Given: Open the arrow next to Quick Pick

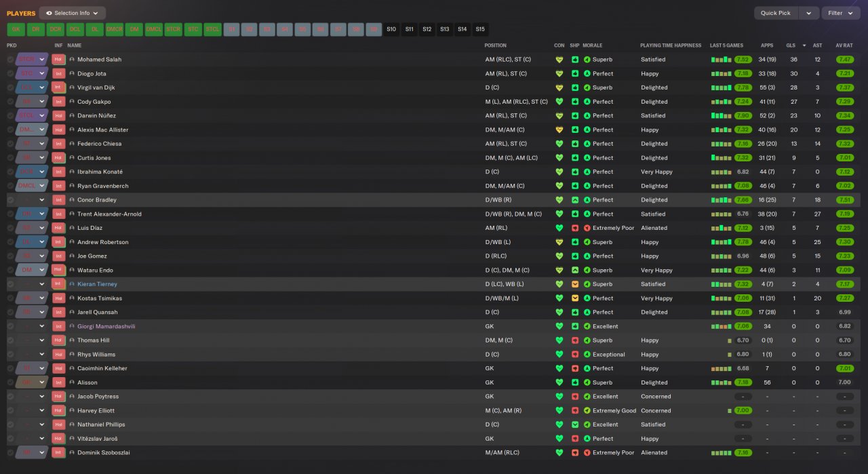Looking at the screenshot, I should point(808,13).
